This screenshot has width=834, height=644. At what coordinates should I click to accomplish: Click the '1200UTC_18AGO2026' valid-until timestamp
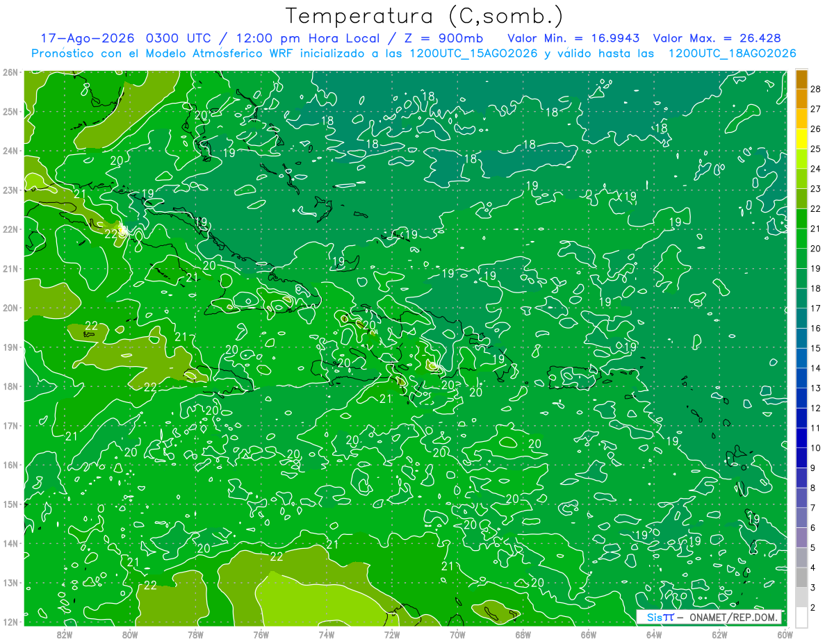click(732, 53)
